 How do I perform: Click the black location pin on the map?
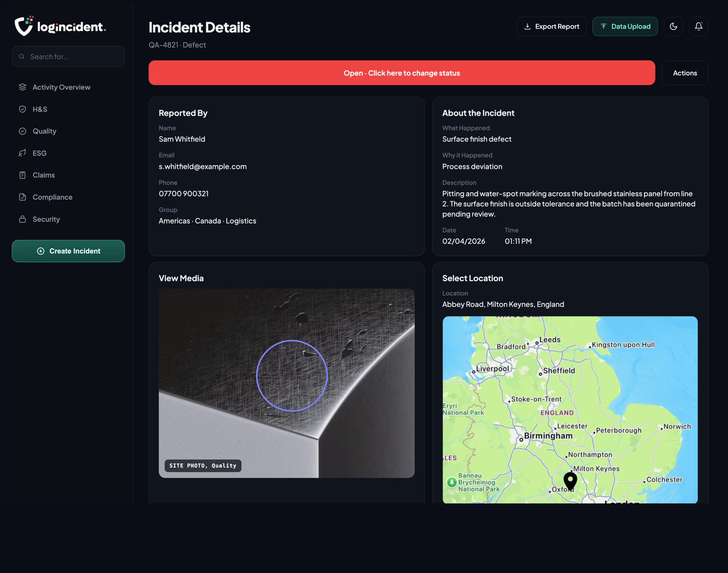[x=570, y=481]
